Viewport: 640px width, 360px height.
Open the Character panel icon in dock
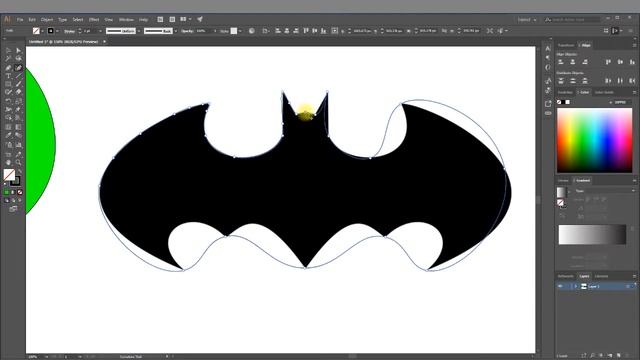coord(548,49)
